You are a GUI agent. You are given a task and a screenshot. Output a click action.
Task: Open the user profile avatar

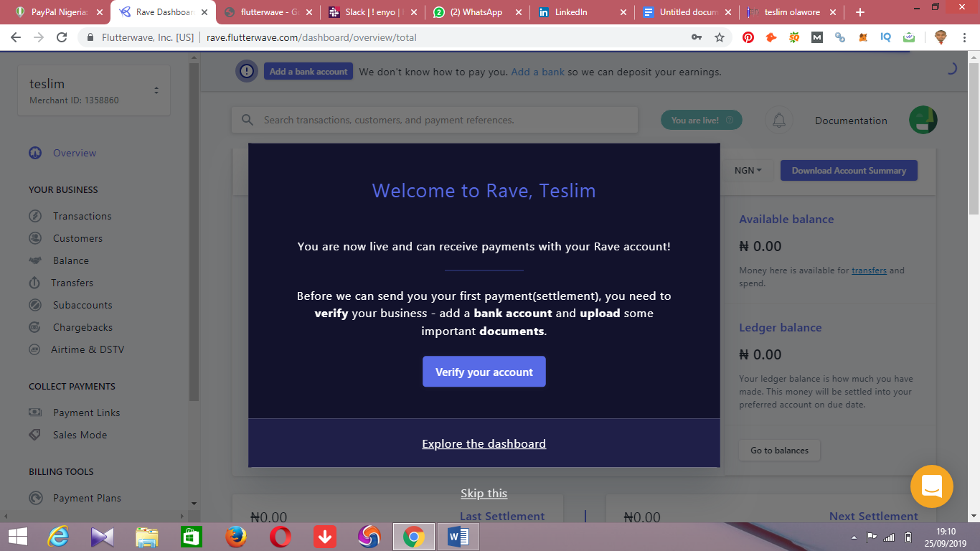point(923,120)
